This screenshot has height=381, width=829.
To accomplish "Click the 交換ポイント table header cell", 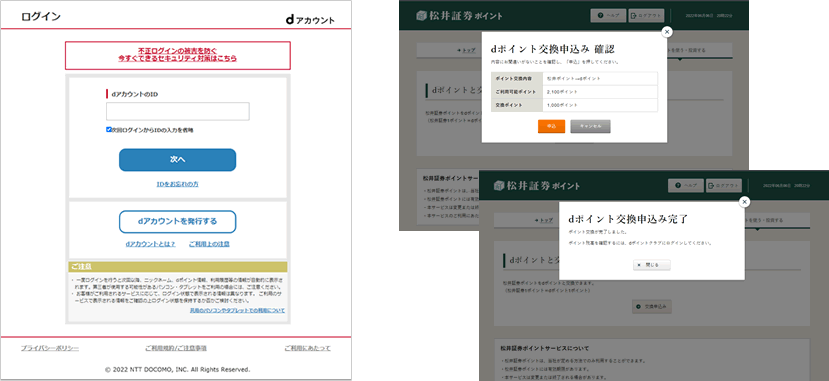I will (x=517, y=105).
